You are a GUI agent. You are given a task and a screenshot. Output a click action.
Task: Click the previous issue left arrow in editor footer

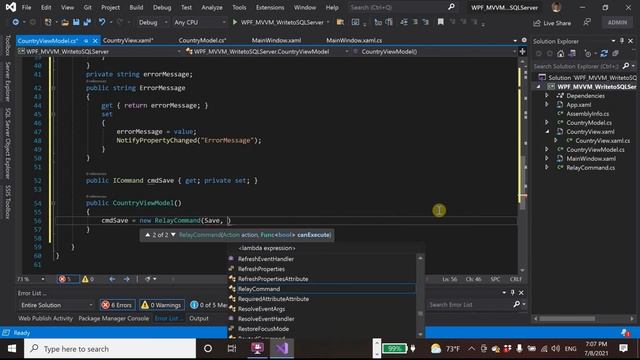(x=112, y=279)
